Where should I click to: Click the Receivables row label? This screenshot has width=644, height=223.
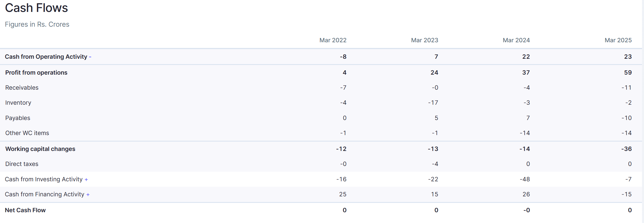(x=22, y=88)
